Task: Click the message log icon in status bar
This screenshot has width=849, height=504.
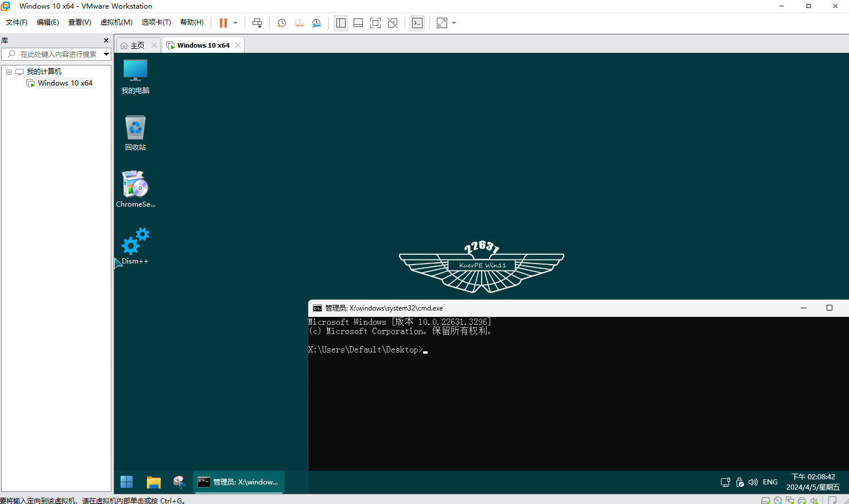Action: (x=832, y=501)
